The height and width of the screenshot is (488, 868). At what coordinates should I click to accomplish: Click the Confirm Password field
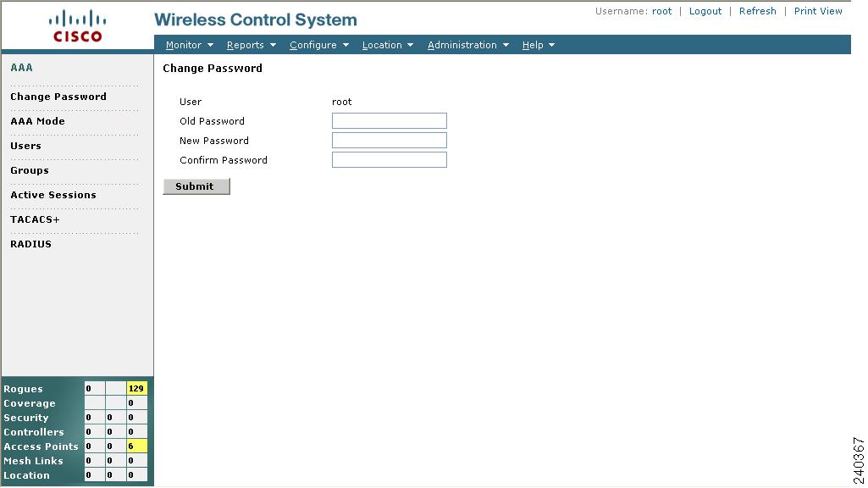(390, 159)
